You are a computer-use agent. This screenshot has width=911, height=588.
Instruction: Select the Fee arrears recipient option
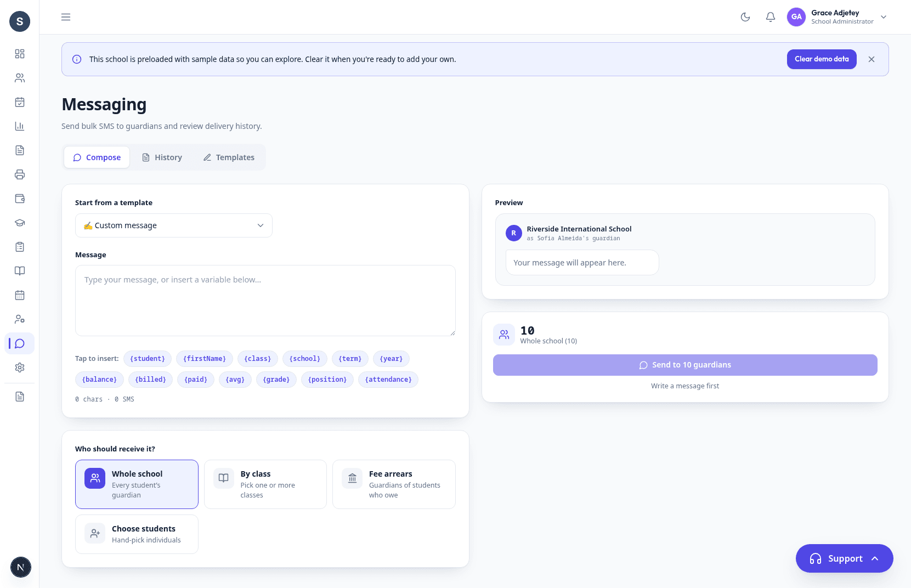coord(394,484)
